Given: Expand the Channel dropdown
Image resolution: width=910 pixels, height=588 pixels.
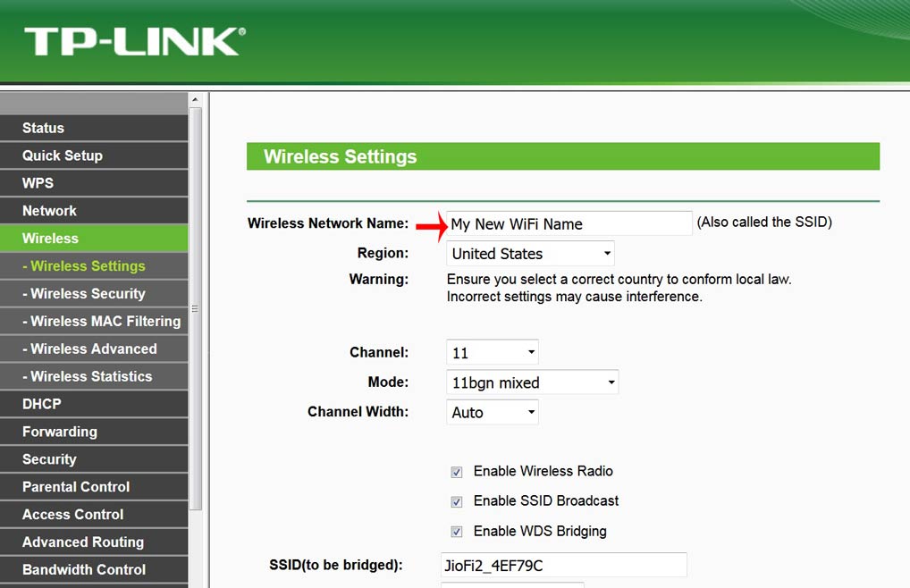Looking at the screenshot, I should tap(493, 353).
